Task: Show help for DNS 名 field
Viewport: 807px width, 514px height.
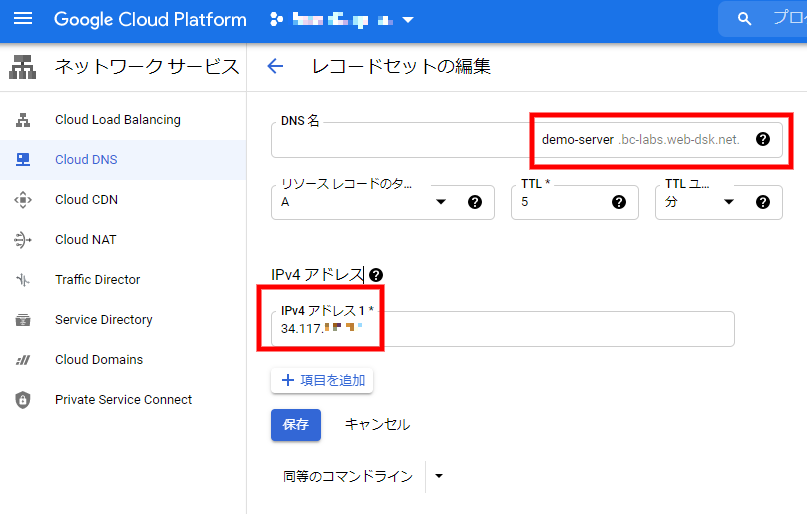Action: 763,139
